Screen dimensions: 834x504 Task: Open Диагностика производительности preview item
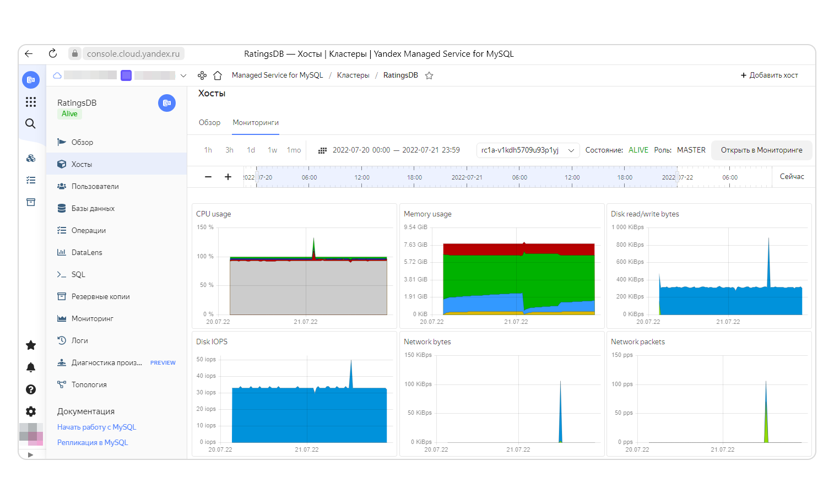pyautogui.click(x=117, y=362)
